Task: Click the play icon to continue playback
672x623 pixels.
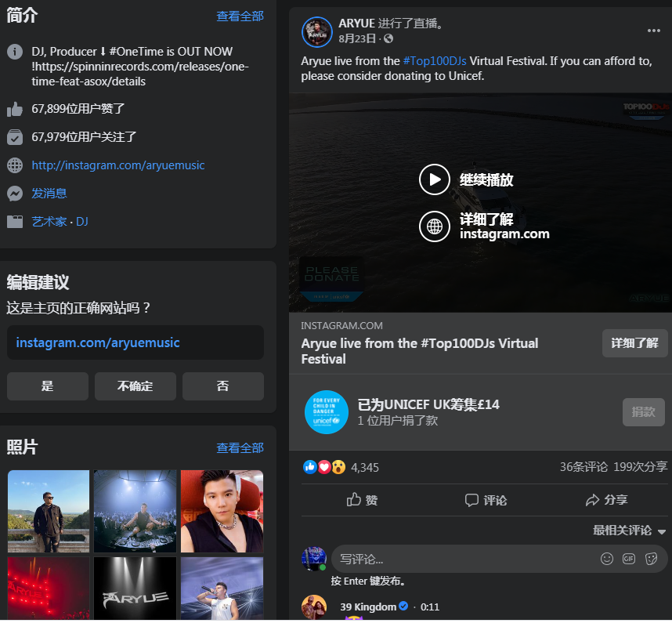Action: pos(434,179)
